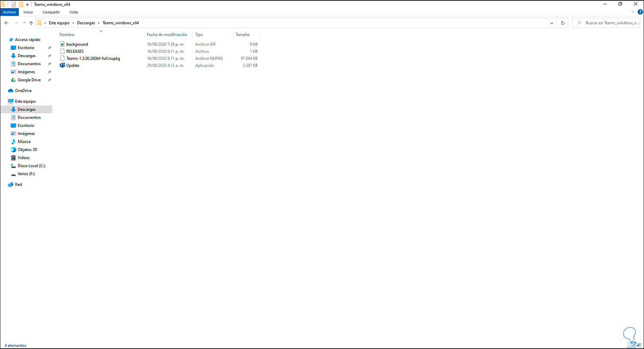
Task: Open the recent locations dropdown arrow
Action: [24, 23]
